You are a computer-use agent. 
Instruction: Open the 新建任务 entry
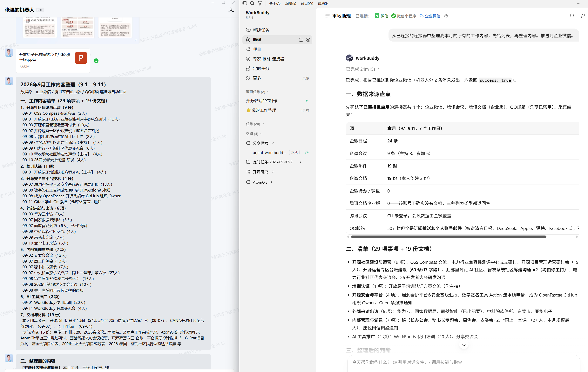(277, 30)
